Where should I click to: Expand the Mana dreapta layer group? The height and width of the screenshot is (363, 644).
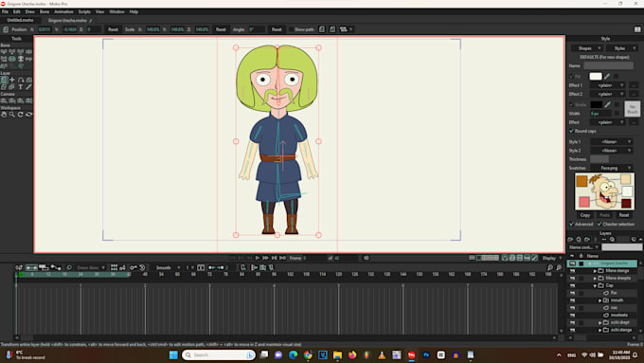tap(595, 279)
